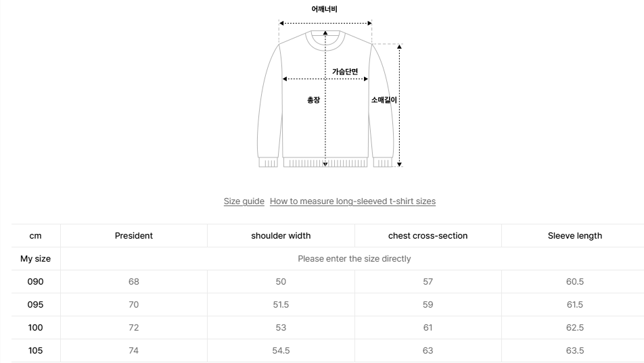Click the shoulder width column header

click(281, 236)
